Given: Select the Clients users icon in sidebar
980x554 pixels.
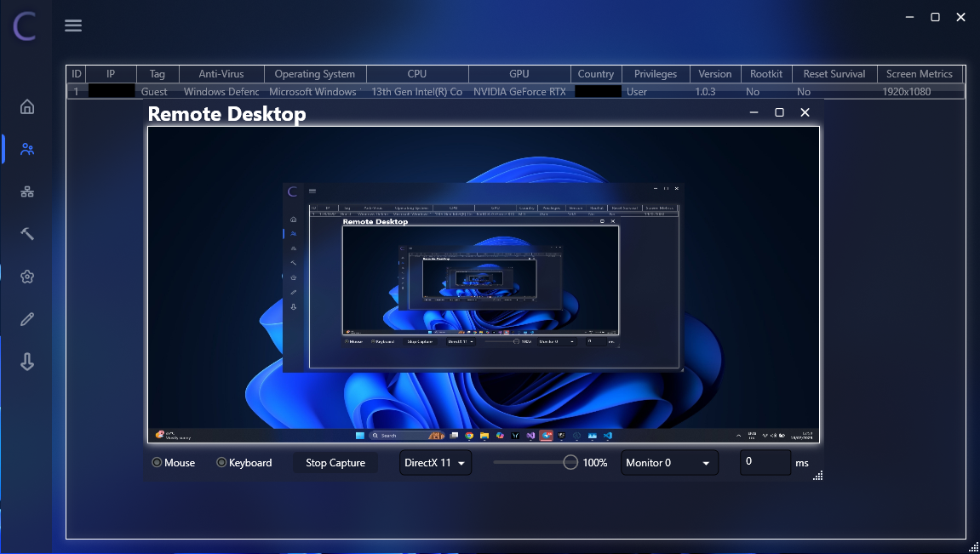Looking at the screenshot, I should click(27, 149).
